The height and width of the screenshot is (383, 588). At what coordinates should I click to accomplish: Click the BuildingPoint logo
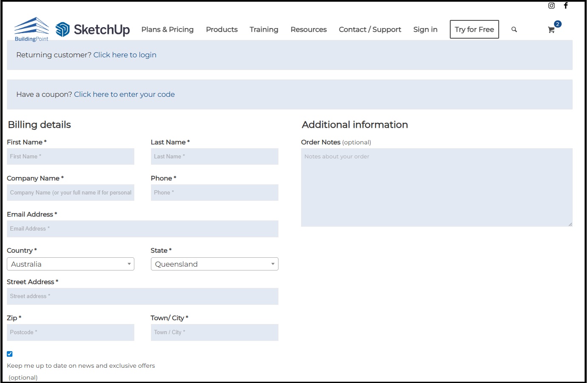(x=31, y=29)
